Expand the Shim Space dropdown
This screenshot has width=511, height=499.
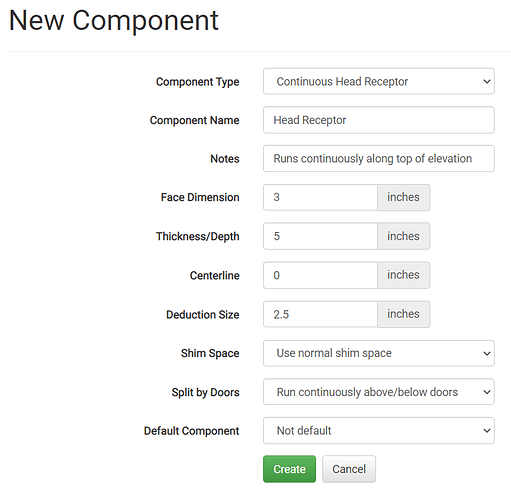click(x=379, y=353)
